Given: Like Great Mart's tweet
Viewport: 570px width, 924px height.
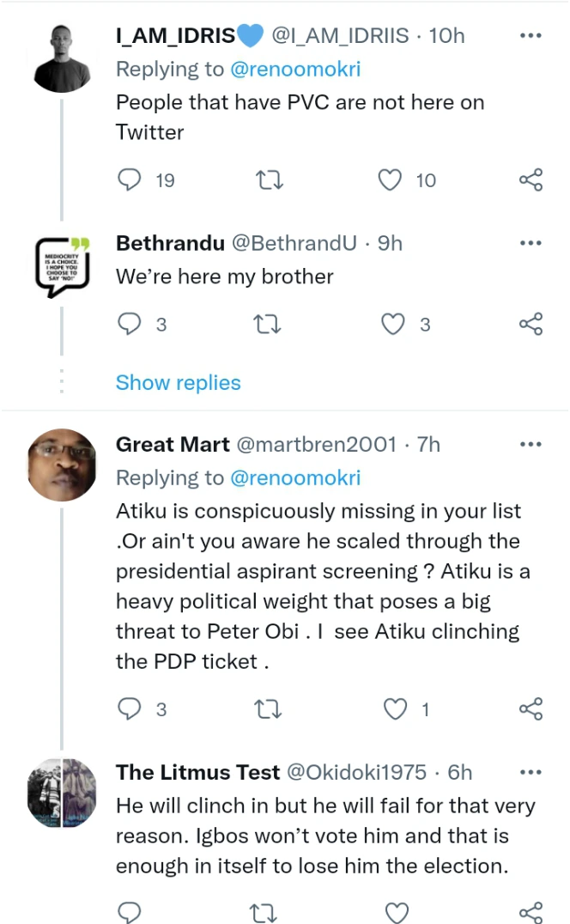Looking at the screenshot, I should coord(395,708).
